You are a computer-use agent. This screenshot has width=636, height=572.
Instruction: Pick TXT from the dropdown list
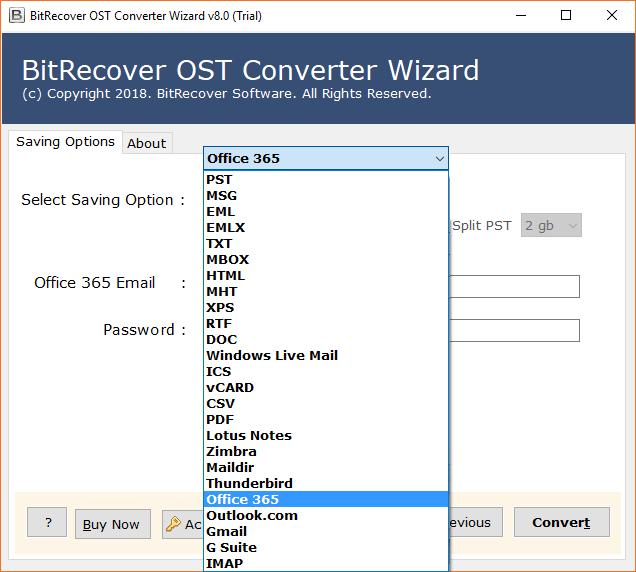[x=326, y=244]
